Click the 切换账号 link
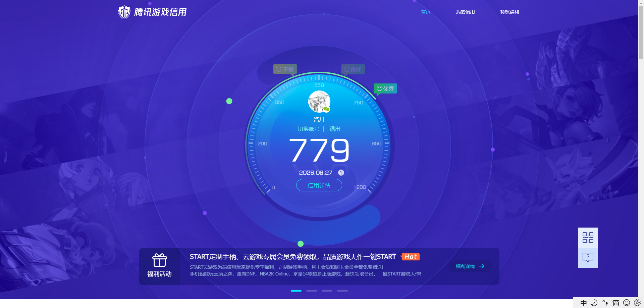The height and width of the screenshot is (308, 644). [x=309, y=129]
